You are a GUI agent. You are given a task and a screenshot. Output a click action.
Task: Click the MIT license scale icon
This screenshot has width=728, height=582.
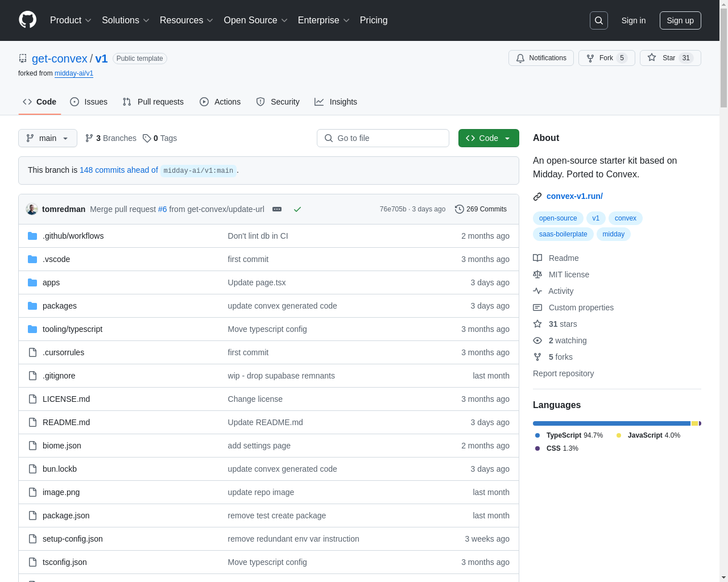[x=537, y=275]
